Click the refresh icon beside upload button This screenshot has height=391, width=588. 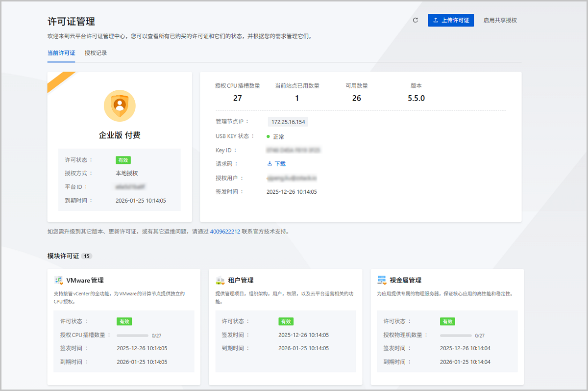point(416,20)
